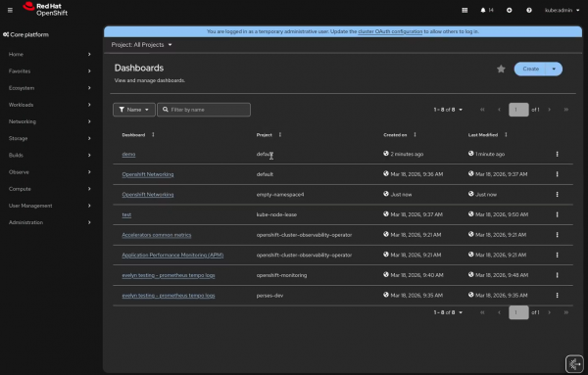Expand the Workloads navigation section
The image size is (588, 375).
tap(50, 105)
